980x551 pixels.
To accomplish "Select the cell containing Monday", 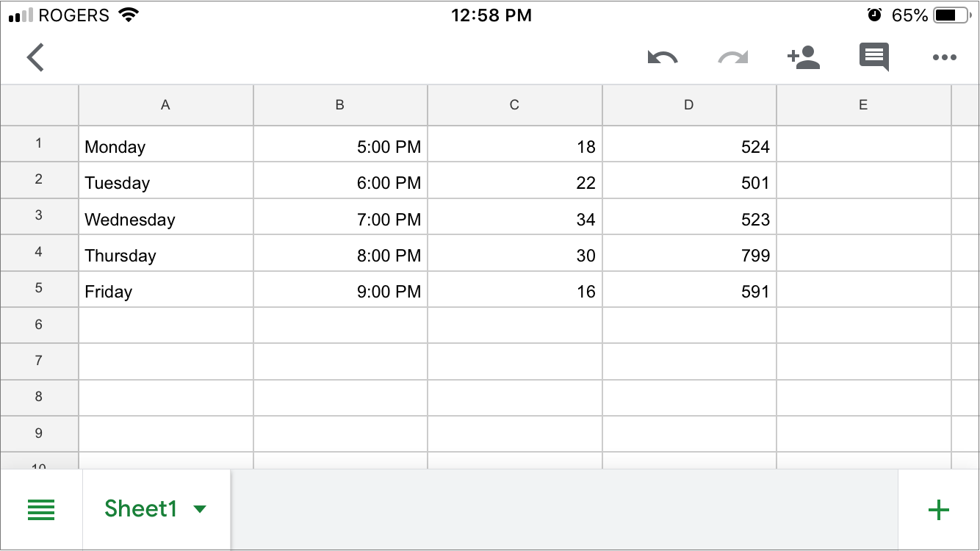I will tap(165, 147).
